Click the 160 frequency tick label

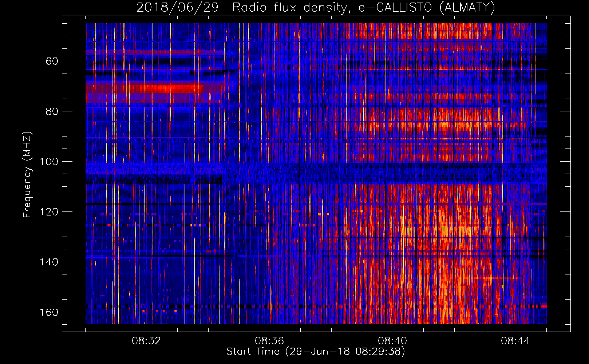(x=49, y=312)
